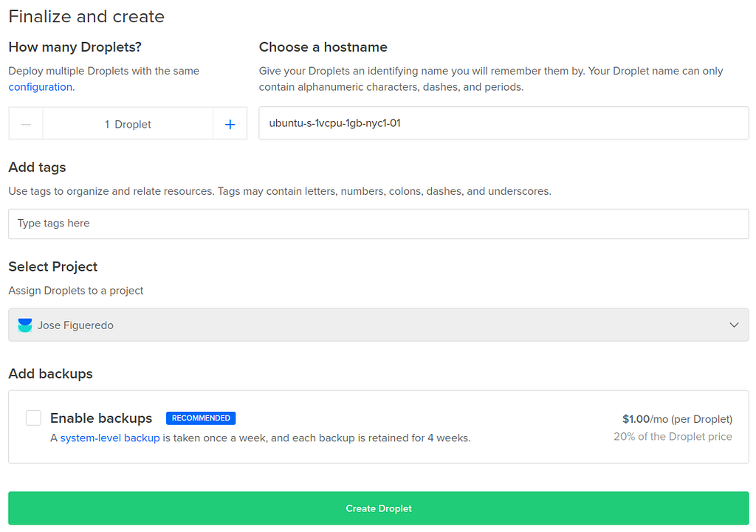This screenshot has width=756, height=532.
Task: Click the Enable backups label text
Action: (x=101, y=418)
